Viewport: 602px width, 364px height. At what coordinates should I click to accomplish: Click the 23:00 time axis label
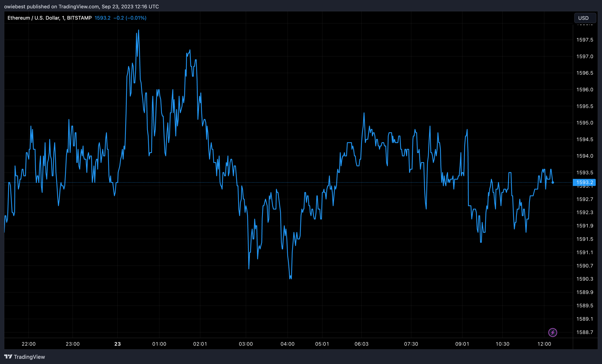[73, 344]
